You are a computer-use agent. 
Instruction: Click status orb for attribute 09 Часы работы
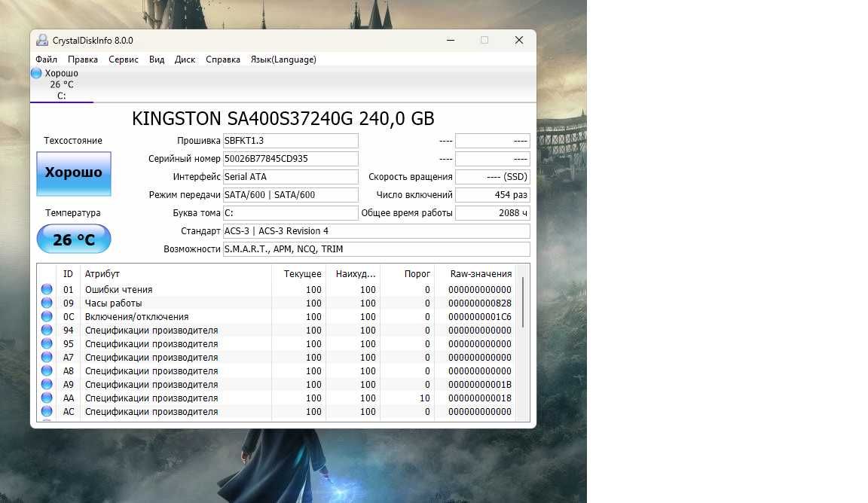click(47, 303)
